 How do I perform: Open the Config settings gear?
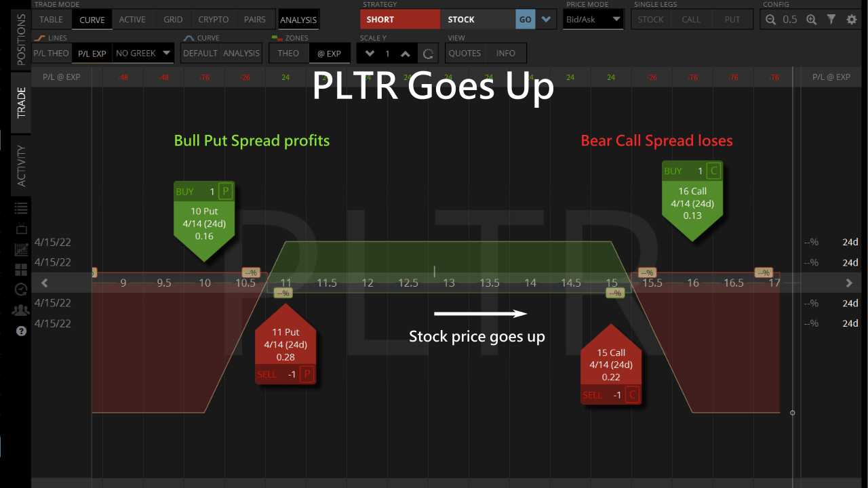(x=852, y=20)
